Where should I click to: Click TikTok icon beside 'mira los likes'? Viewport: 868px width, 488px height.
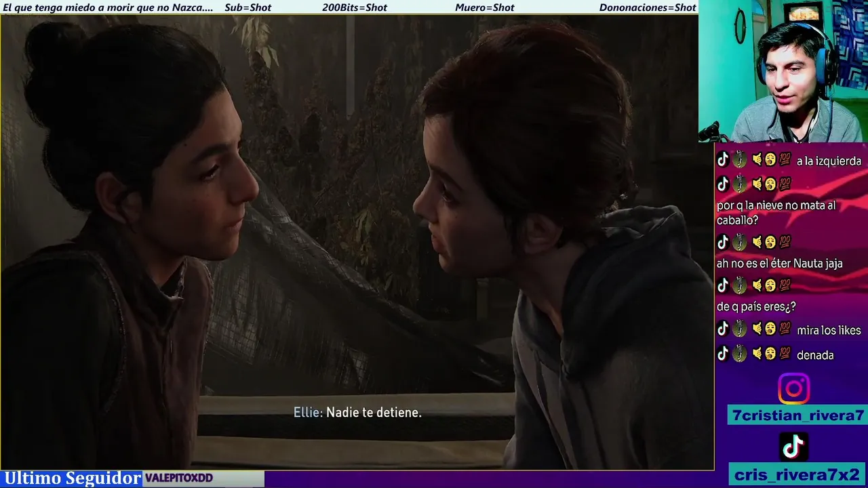point(723,329)
